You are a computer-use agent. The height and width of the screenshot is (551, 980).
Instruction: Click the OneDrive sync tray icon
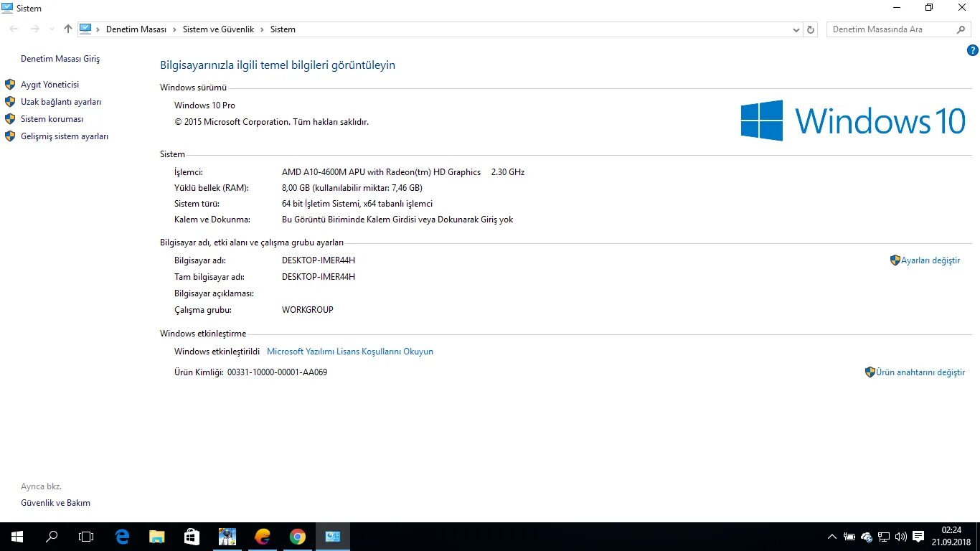point(867,537)
